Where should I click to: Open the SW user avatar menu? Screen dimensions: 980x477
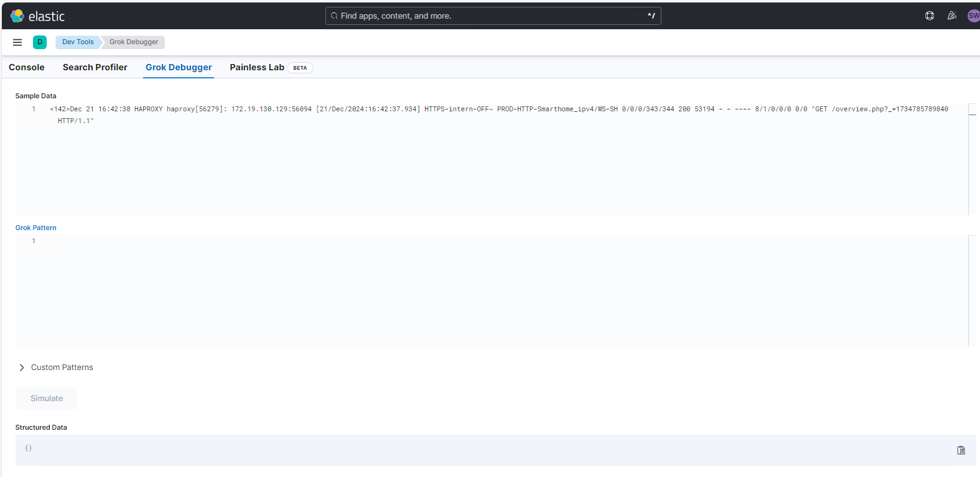974,16
